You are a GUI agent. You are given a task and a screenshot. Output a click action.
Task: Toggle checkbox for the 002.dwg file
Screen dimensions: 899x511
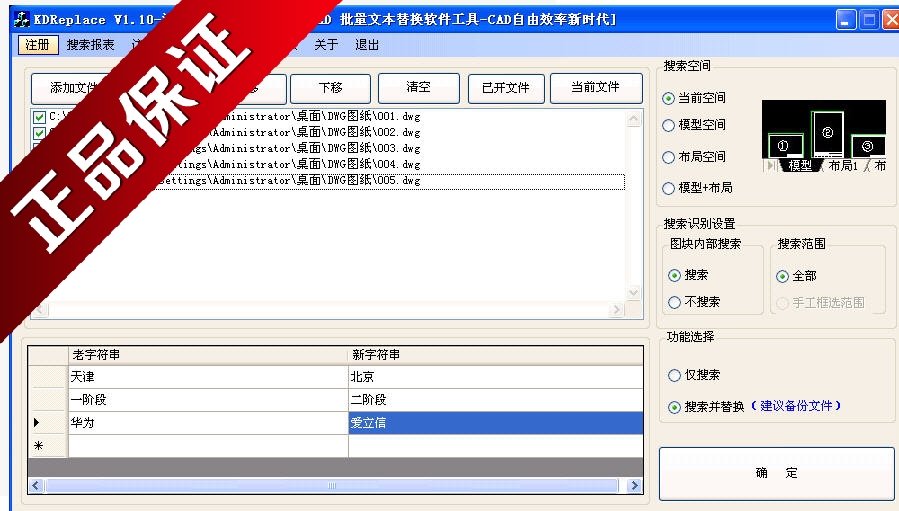(39, 133)
